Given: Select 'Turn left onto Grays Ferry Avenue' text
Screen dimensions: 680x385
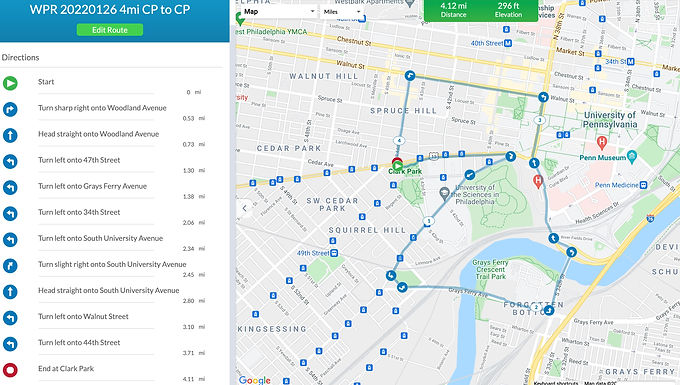Looking at the screenshot, I should 92,186.
